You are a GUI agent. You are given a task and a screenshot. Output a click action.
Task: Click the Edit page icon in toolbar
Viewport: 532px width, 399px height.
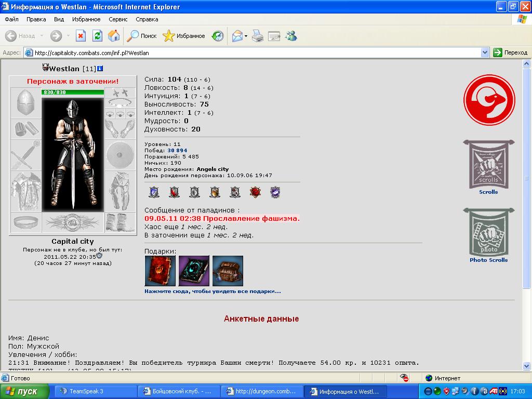click(x=274, y=36)
